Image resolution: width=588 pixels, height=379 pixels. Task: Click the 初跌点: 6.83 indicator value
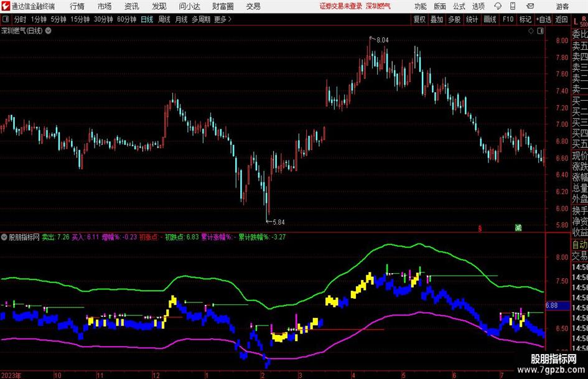click(182, 237)
